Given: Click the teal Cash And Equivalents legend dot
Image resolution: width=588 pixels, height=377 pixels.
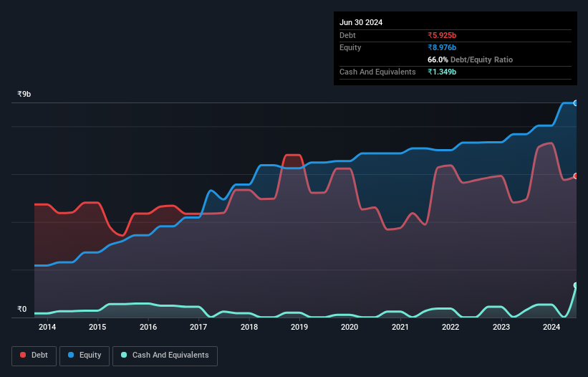Looking at the screenshot, I should click(x=124, y=355).
